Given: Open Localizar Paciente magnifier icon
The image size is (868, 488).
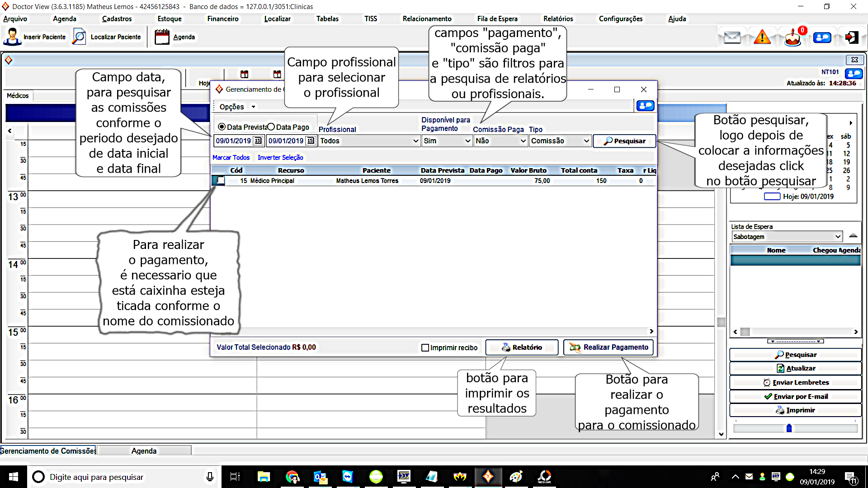Looking at the screenshot, I should coord(79,37).
